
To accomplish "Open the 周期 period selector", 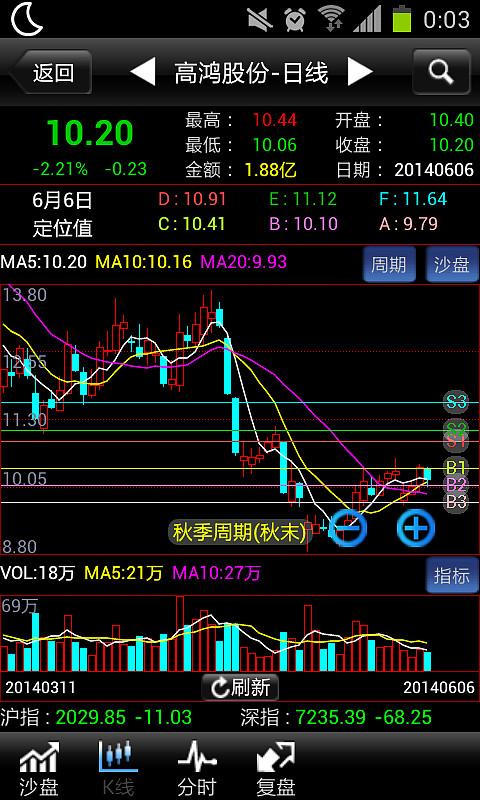I will point(389,264).
